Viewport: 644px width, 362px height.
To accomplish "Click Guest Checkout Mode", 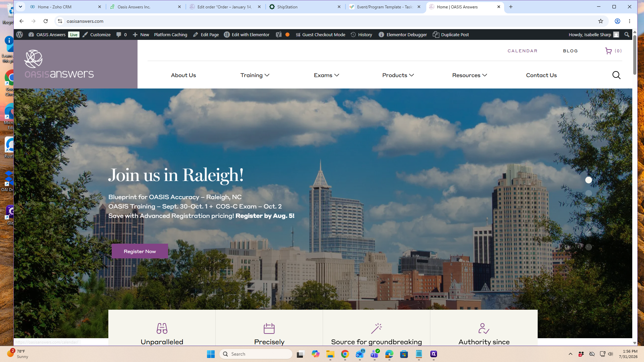I will (320, 35).
